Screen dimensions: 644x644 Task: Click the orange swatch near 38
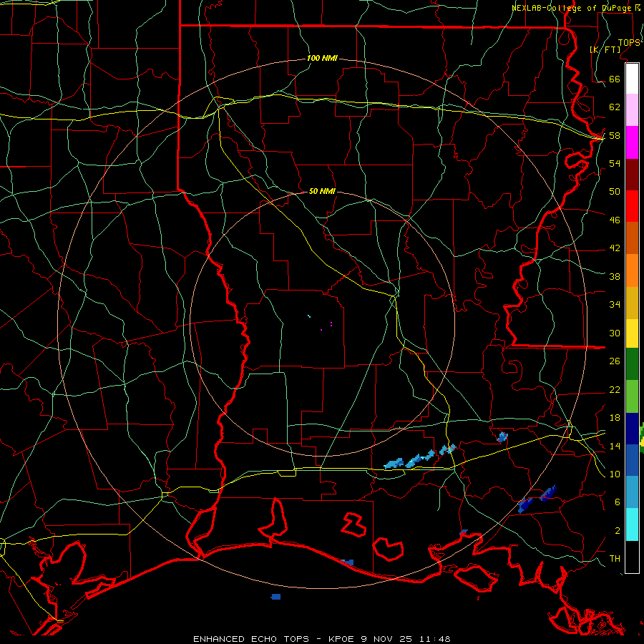[632, 270]
